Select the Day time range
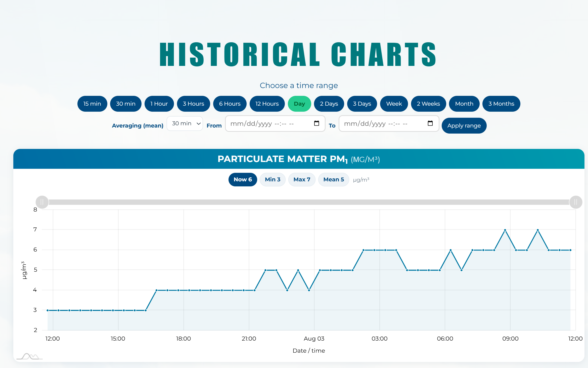 tap(299, 104)
